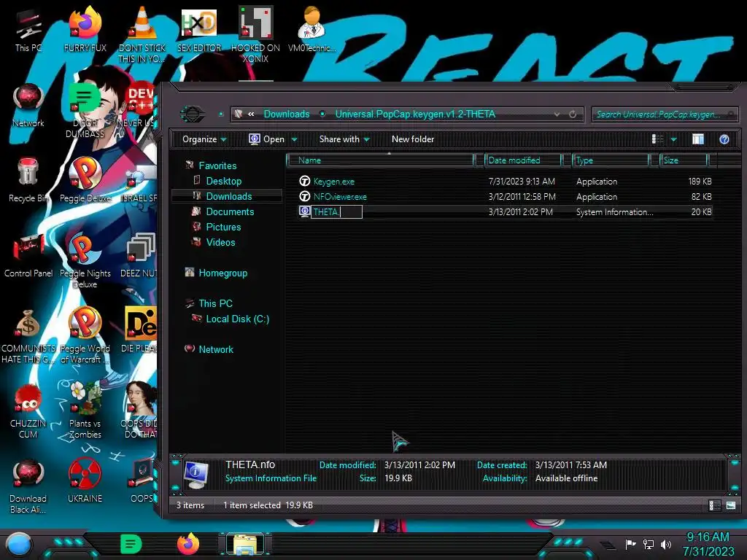The width and height of the screenshot is (747, 560).
Task: Open the Organize dropdown menu
Action: (x=204, y=139)
